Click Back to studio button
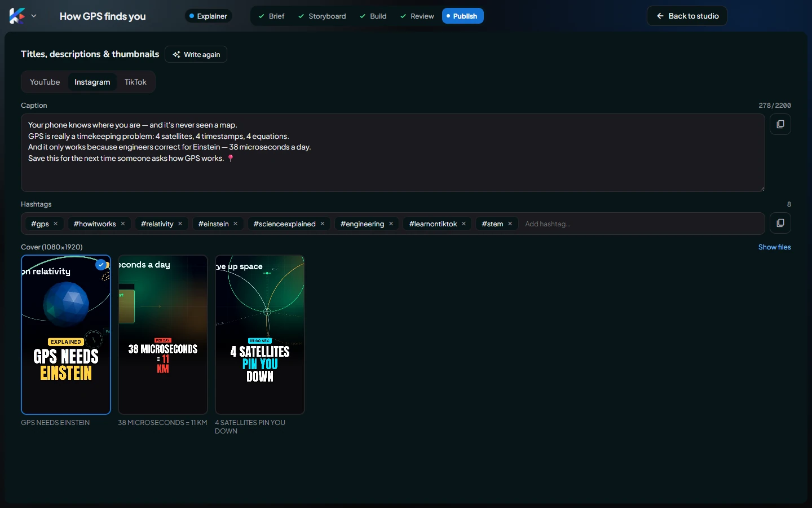This screenshot has height=508, width=812. pyautogui.click(x=687, y=16)
